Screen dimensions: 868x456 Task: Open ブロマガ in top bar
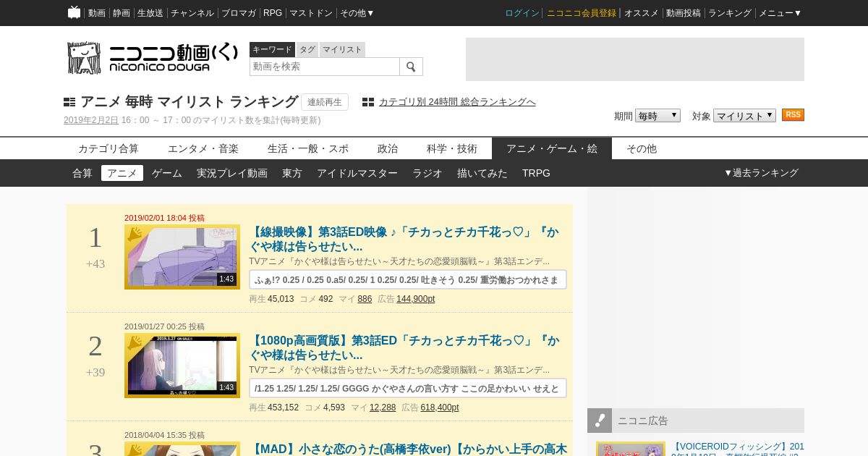[239, 13]
